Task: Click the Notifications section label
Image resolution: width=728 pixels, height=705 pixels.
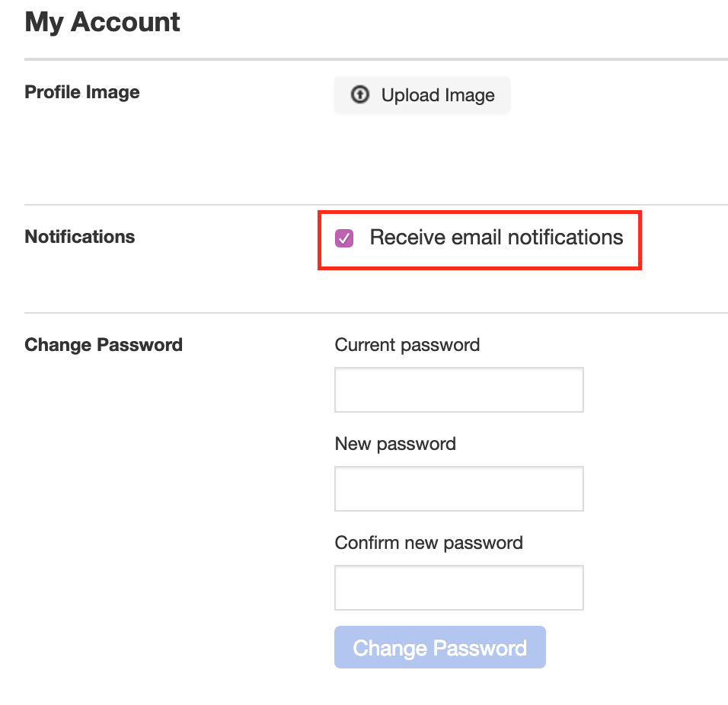Action: [x=80, y=237]
